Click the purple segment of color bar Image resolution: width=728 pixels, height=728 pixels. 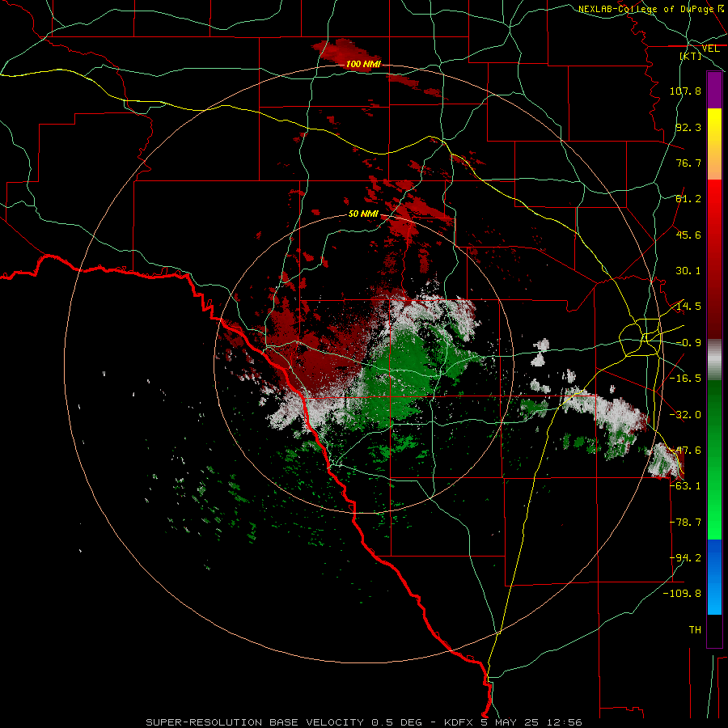pos(714,90)
